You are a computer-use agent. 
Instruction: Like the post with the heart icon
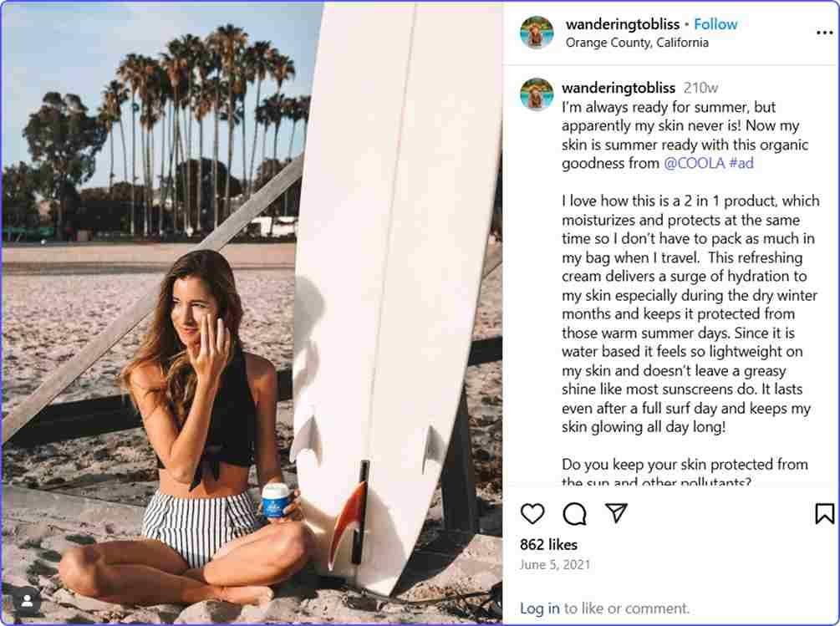point(532,513)
